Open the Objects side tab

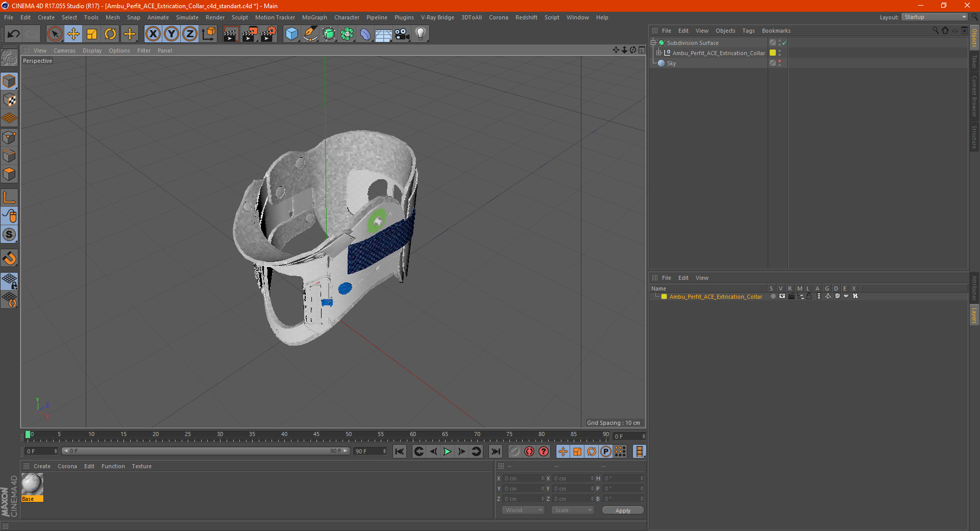974,37
